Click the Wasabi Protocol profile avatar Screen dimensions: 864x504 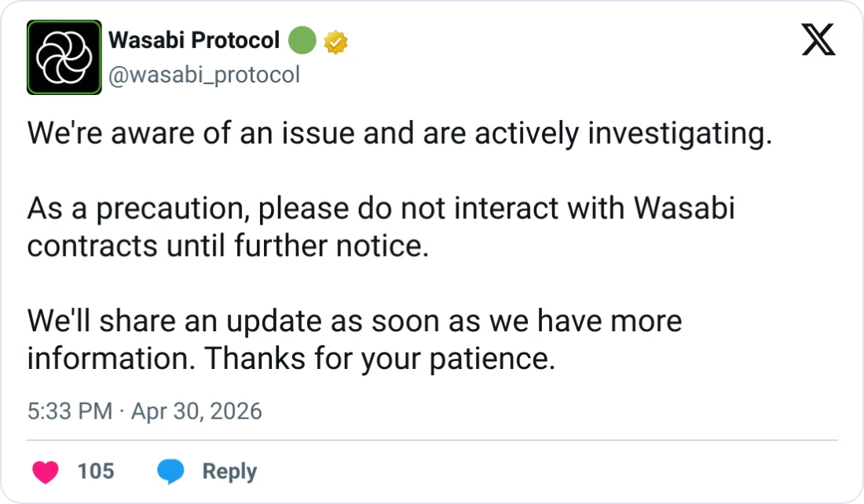click(x=64, y=57)
